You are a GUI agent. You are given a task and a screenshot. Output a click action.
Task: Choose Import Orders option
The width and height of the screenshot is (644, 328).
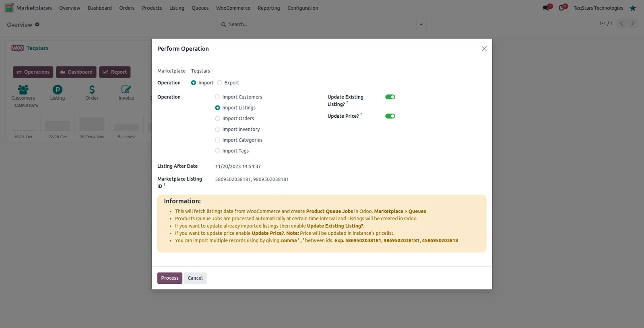[x=217, y=119]
